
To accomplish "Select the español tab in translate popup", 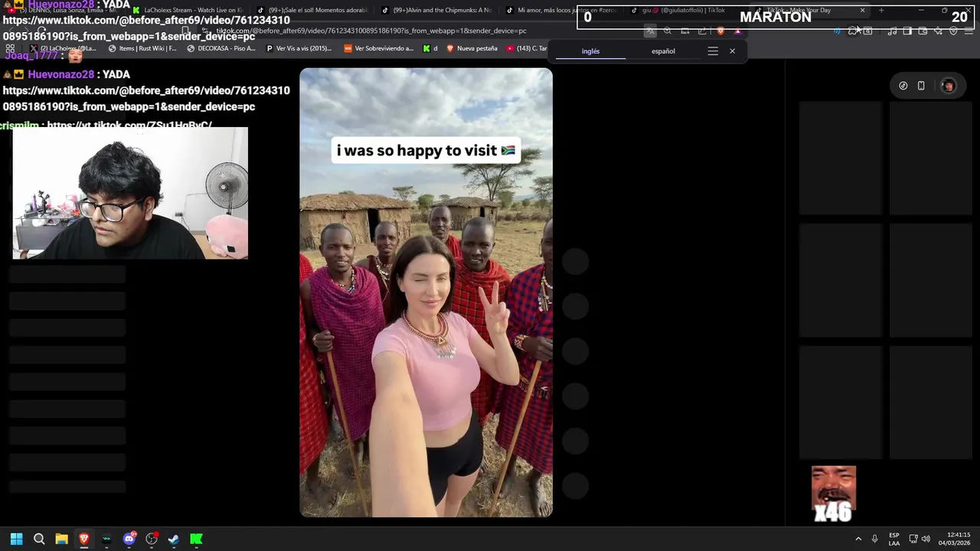I will tap(663, 51).
